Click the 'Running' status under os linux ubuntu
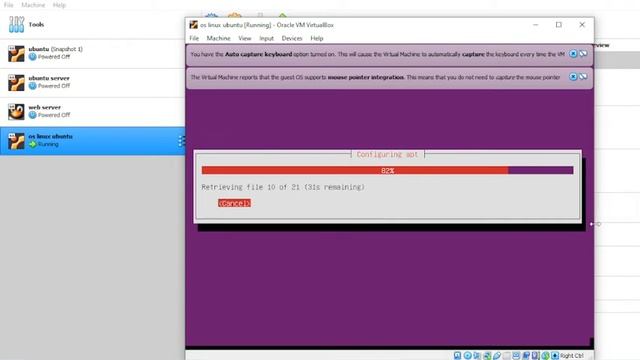The image size is (640, 360). pyautogui.click(x=48, y=144)
